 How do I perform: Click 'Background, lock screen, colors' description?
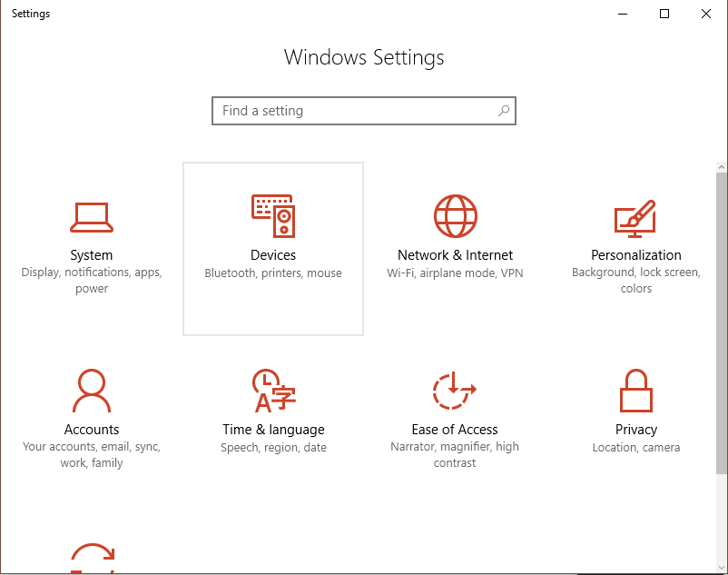(x=636, y=280)
